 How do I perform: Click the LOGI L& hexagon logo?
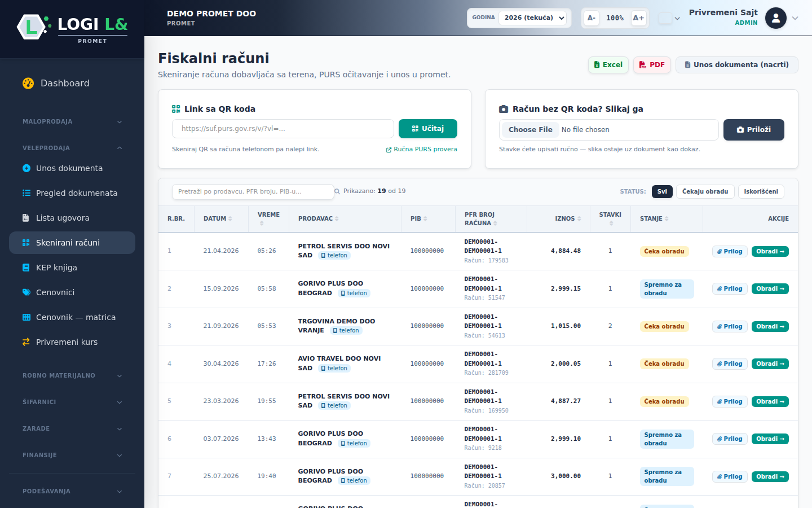[x=32, y=27]
